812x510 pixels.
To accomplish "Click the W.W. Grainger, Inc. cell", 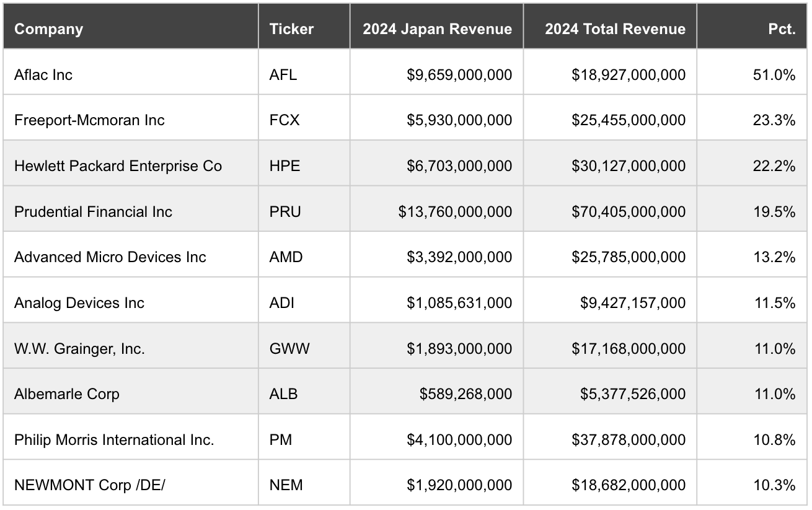I will (131, 346).
